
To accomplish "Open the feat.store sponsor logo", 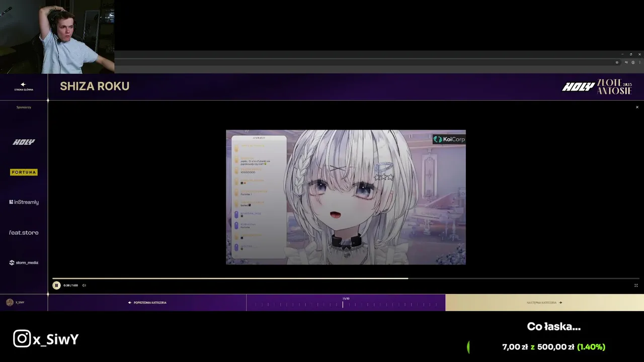I will 24,233.
